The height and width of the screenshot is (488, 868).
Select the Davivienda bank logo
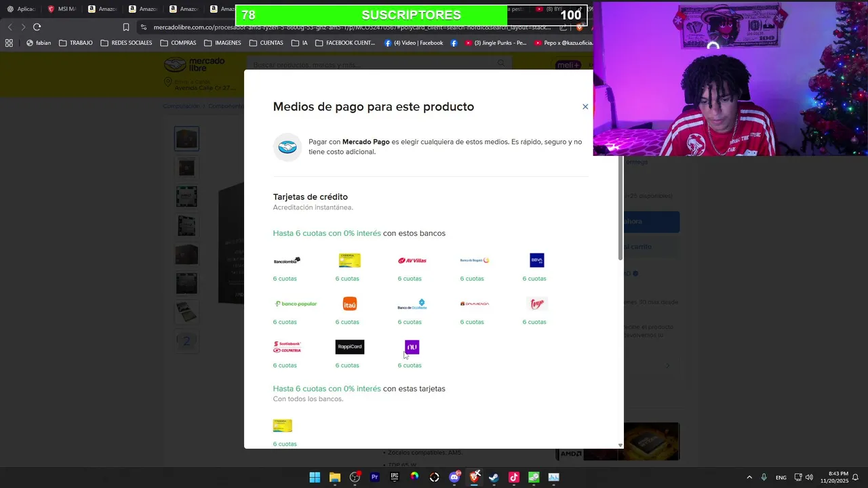coord(475,304)
